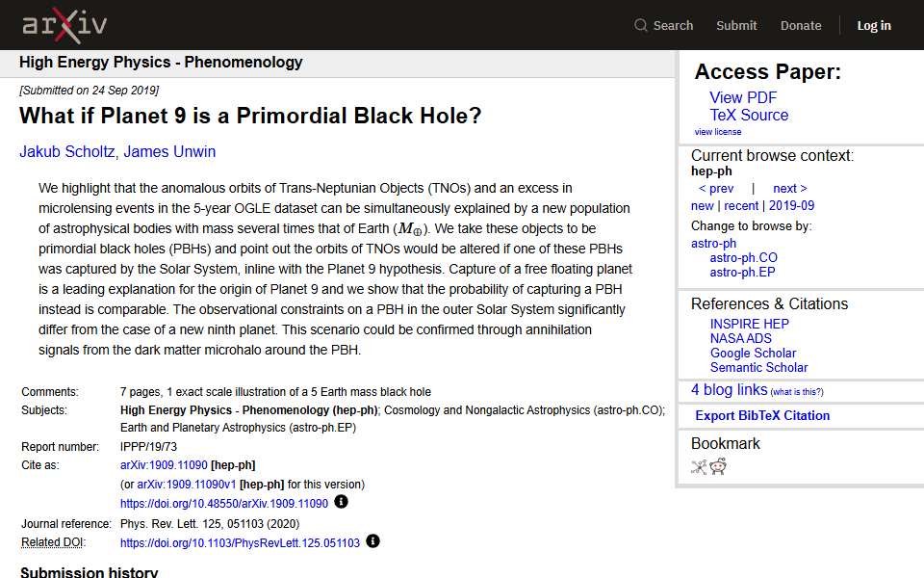Viewport: 924px width, 578px height.
Task: Open Google Scholar link
Action: pyautogui.click(x=753, y=353)
